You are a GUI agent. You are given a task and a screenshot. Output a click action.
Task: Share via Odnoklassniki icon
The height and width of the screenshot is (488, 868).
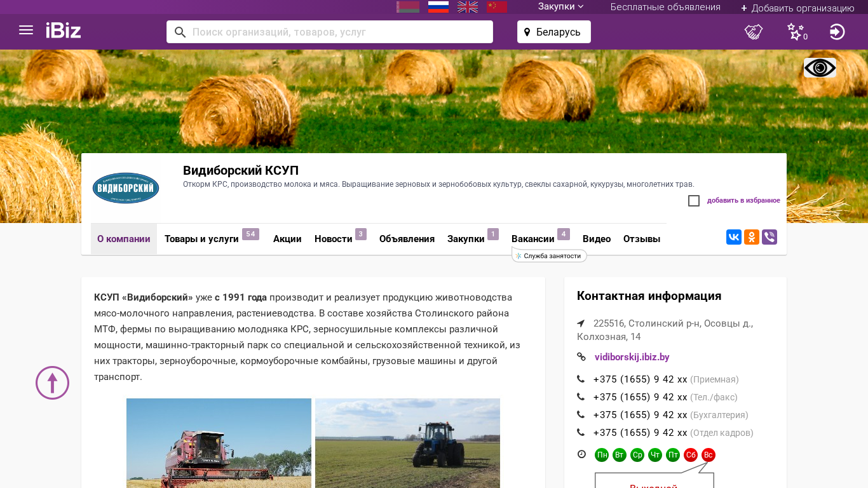point(752,238)
